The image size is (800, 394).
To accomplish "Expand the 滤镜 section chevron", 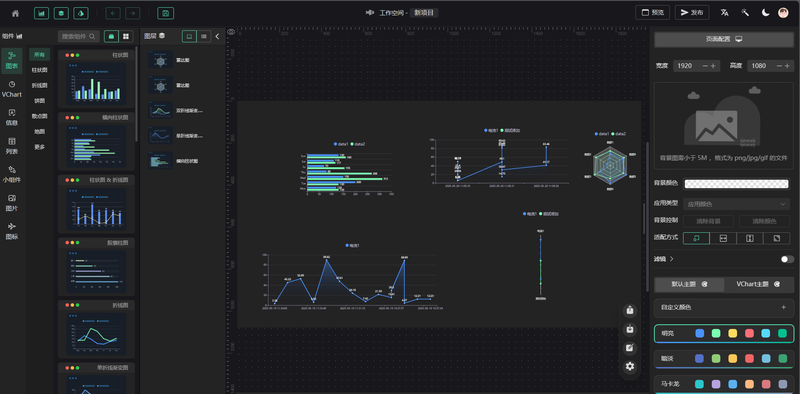I will (x=671, y=259).
